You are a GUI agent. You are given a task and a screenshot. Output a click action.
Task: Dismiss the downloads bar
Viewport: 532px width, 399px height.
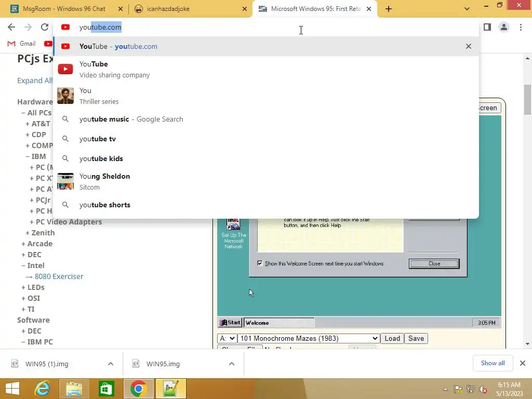[x=523, y=363]
